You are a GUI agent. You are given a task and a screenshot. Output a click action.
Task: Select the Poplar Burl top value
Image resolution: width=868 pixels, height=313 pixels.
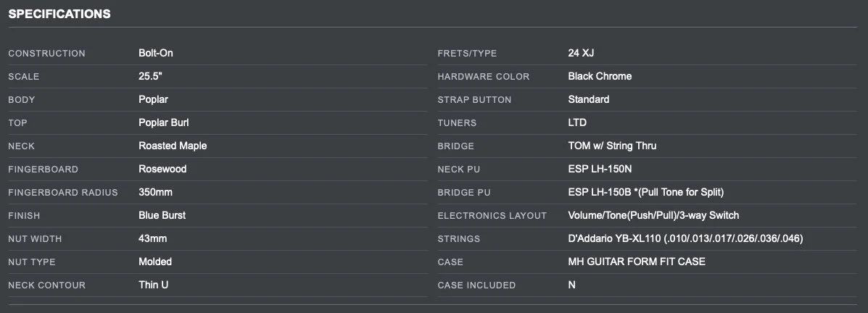163,122
